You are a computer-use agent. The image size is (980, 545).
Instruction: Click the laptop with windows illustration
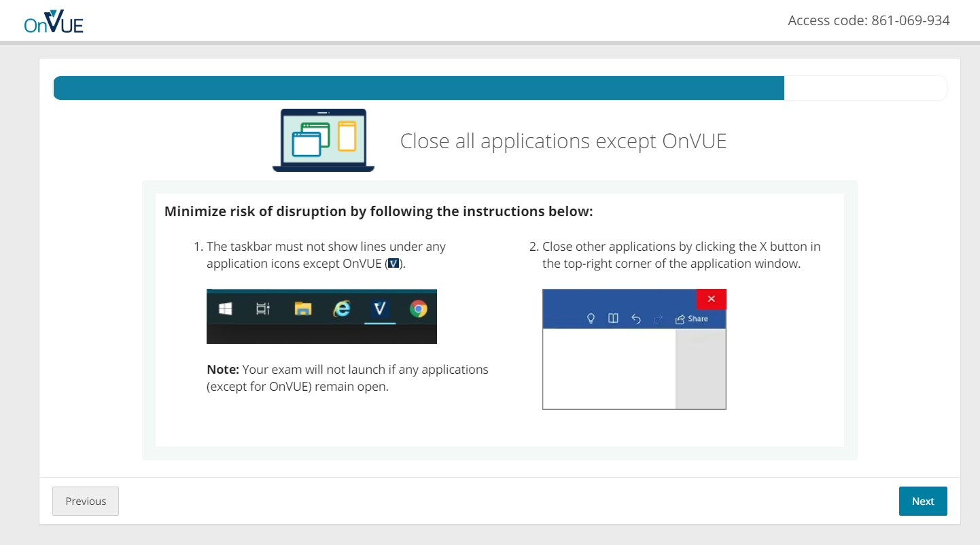tap(323, 141)
